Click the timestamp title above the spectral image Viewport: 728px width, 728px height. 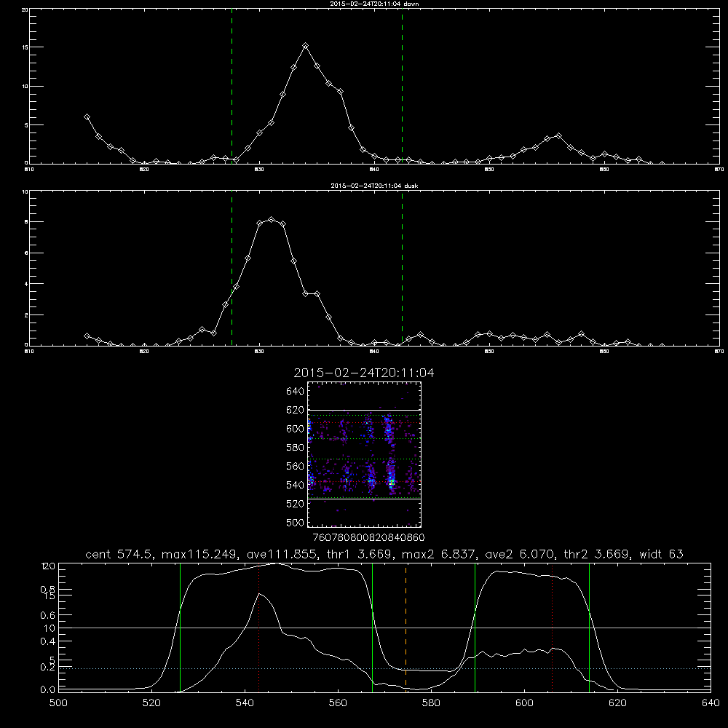pos(364,373)
